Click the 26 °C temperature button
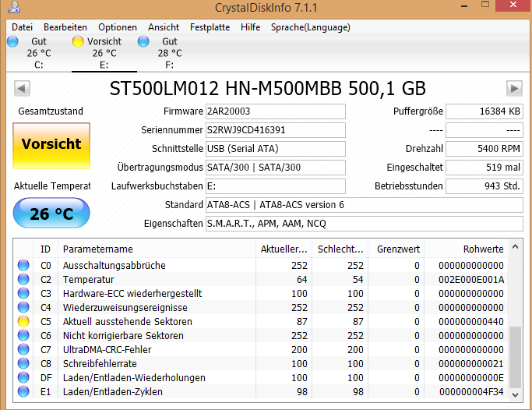 [51, 213]
